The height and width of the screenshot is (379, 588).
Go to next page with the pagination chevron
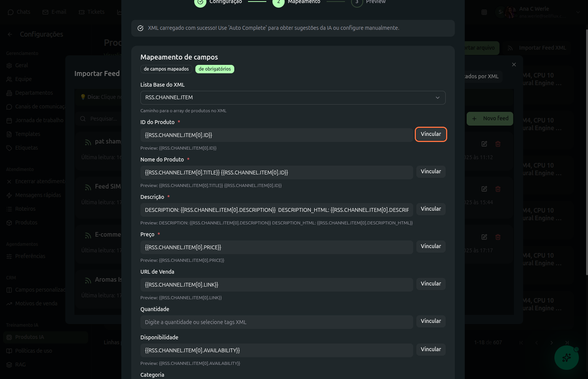(x=551, y=342)
